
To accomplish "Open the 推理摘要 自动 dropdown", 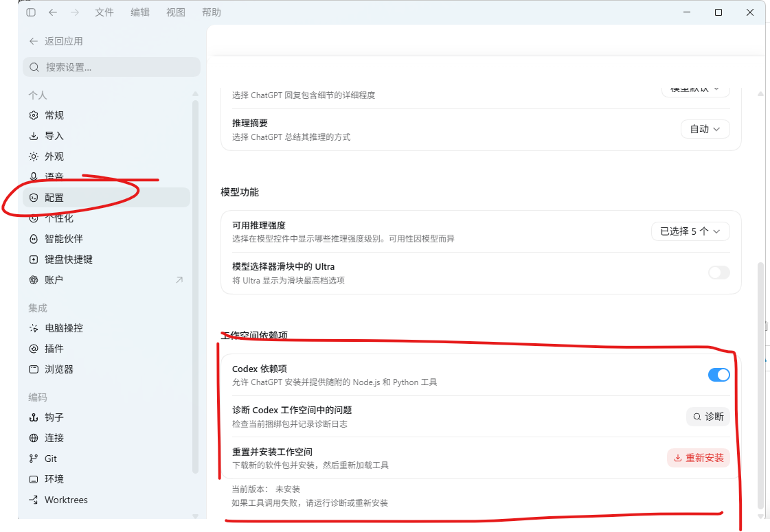I will (x=705, y=129).
